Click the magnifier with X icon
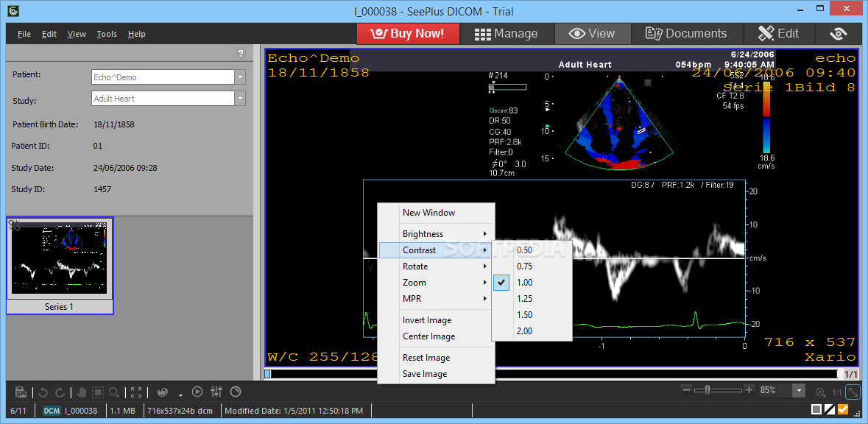Viewport: 868px width, 424px height. point(820,392)
